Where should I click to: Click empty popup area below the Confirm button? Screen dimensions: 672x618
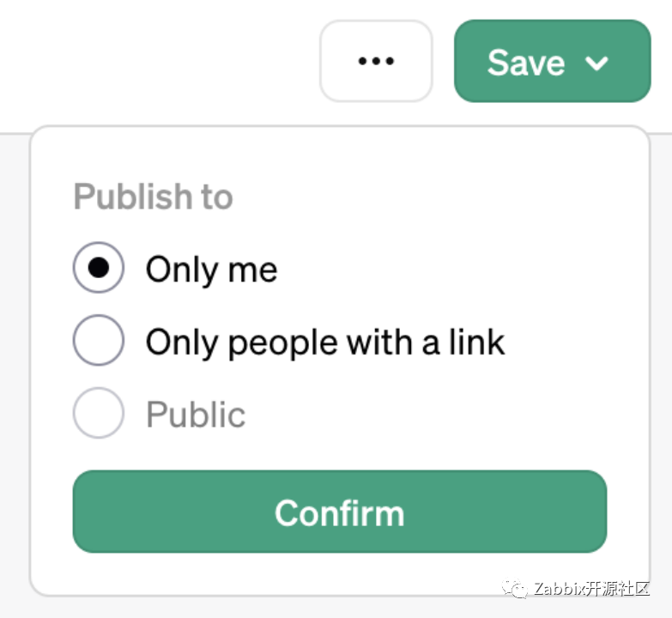pos(257,573)
